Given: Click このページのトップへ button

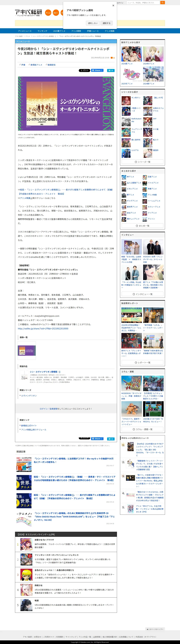Looking at the screenshot, I should (155, 629).
